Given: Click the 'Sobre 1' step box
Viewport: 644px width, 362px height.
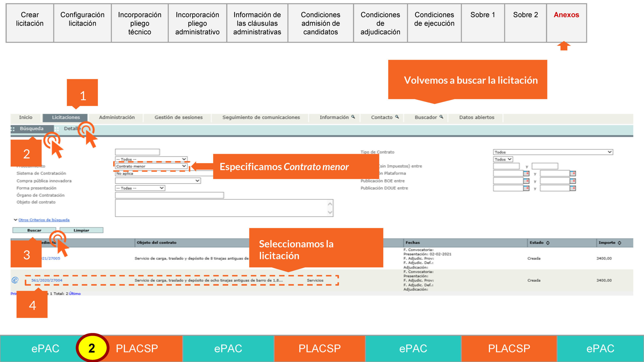Looking at the screenshot, I should [483, 23].
